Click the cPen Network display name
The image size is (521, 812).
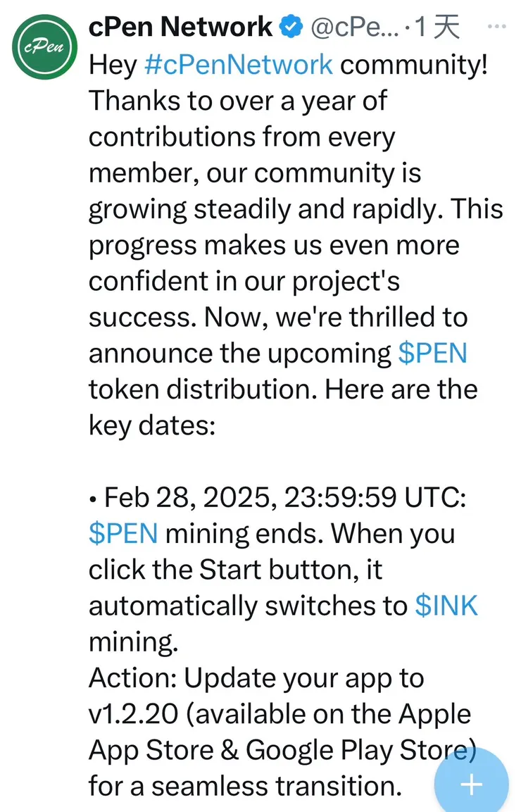point(180,27)
